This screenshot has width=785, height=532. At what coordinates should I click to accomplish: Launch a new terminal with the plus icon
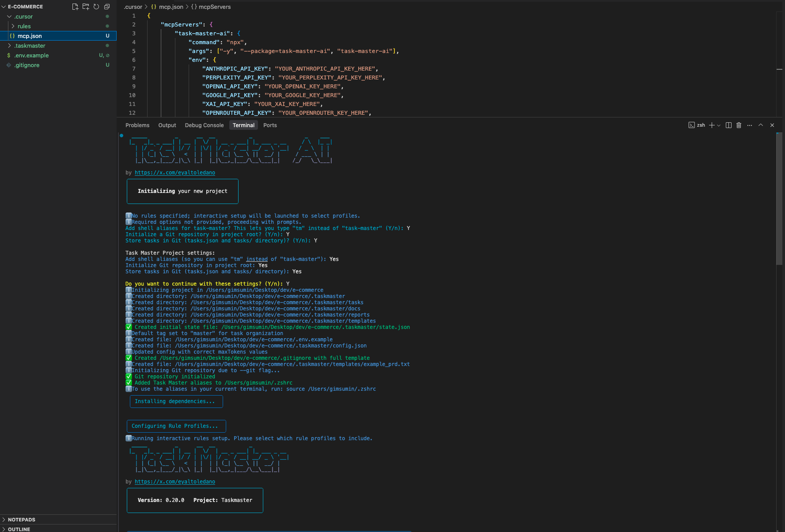[711, 125]
